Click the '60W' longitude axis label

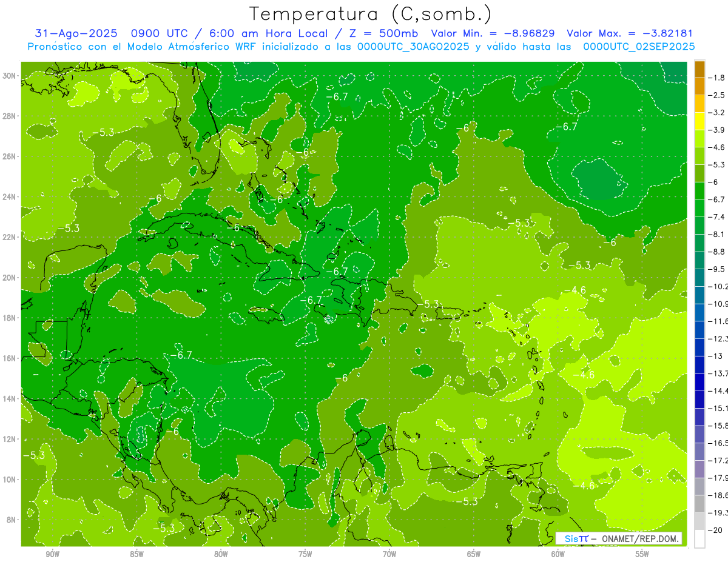pyautogui.click(x=558, y=554)
